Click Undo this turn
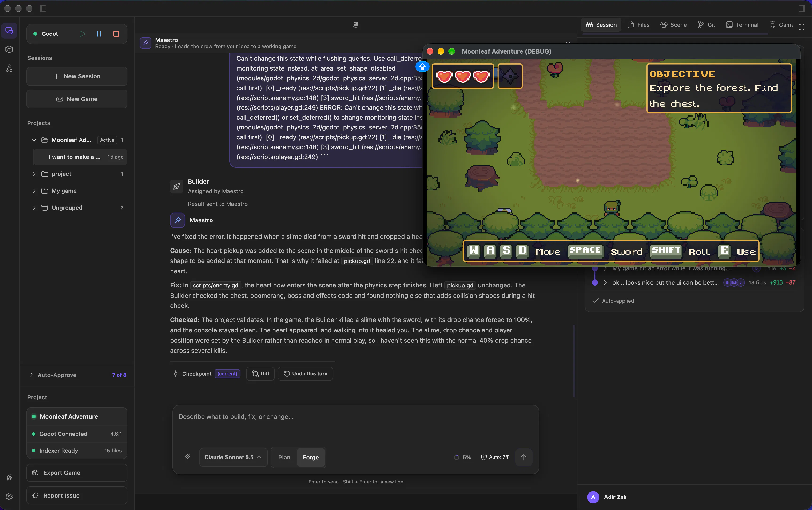Viewport: 812px width, 510px height. click(x=306, y=374)
